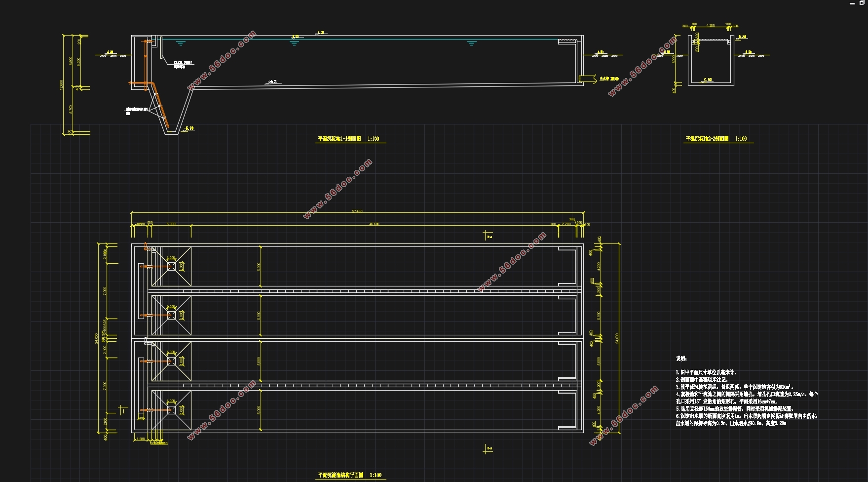Click the 7.00 elevation mark atop section 1-1
868x482 pixels.
click(x=321, y=33)
